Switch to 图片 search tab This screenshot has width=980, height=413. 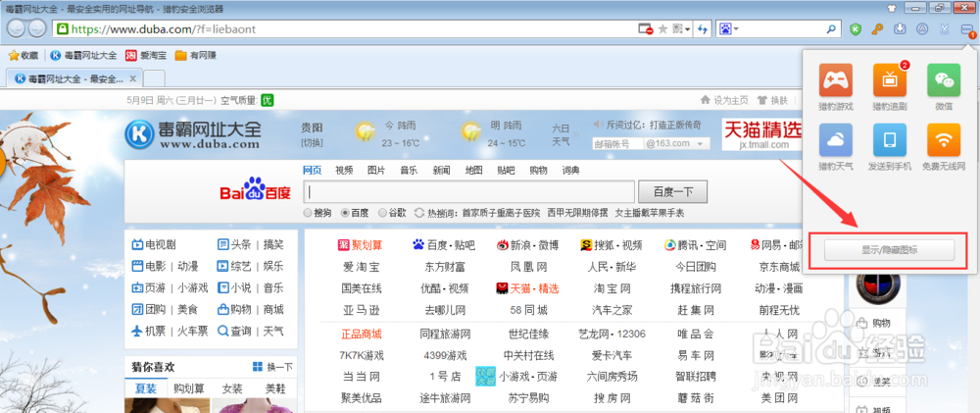coord(376,171)
